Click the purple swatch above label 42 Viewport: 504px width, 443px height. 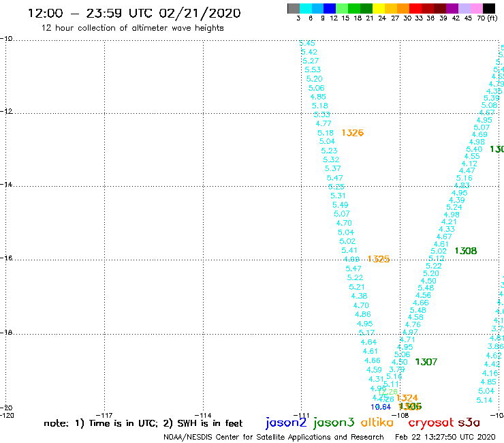click(x=452, y=8)
